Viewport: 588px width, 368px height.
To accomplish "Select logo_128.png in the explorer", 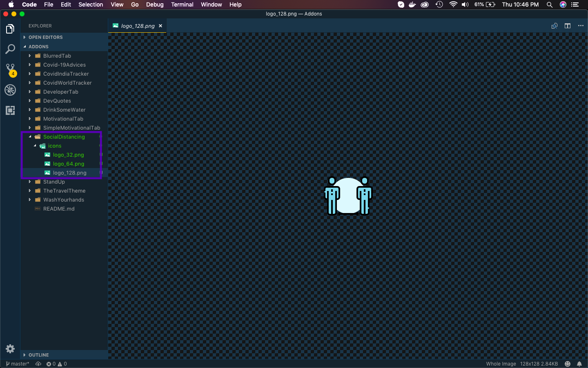I will [x=64, y=173].
